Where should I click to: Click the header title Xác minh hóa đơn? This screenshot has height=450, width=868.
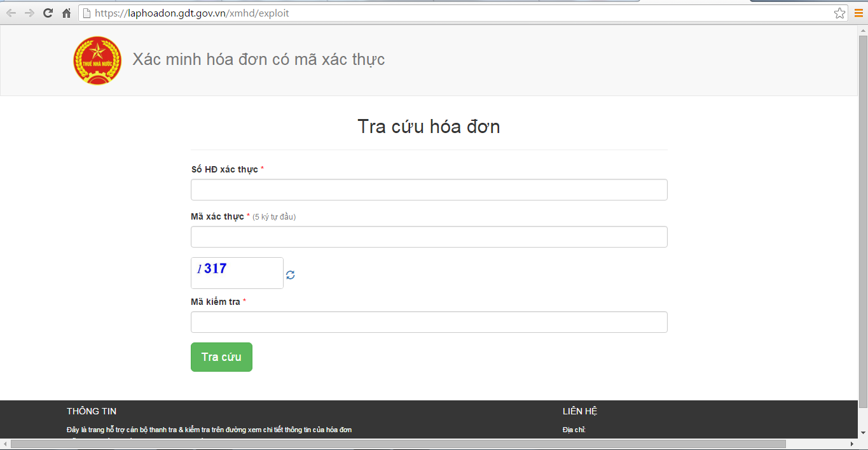(258, 60)
